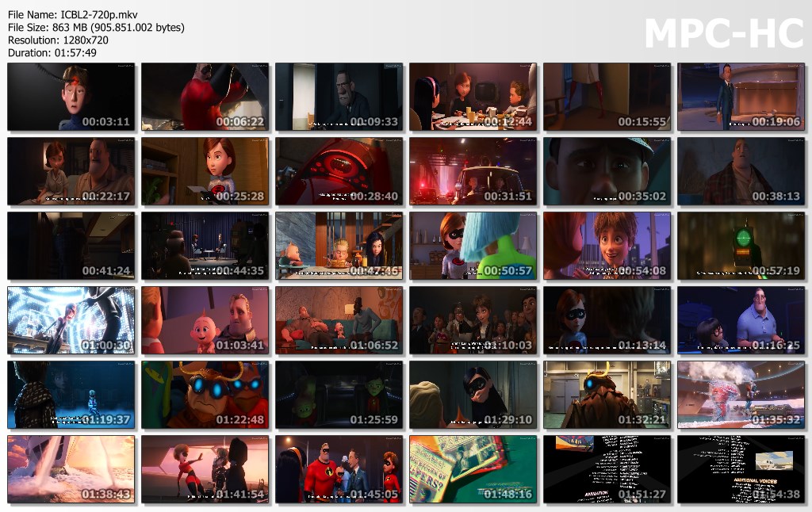Select the 'Duration: 01:57:49' line

[x=52, y=53]
